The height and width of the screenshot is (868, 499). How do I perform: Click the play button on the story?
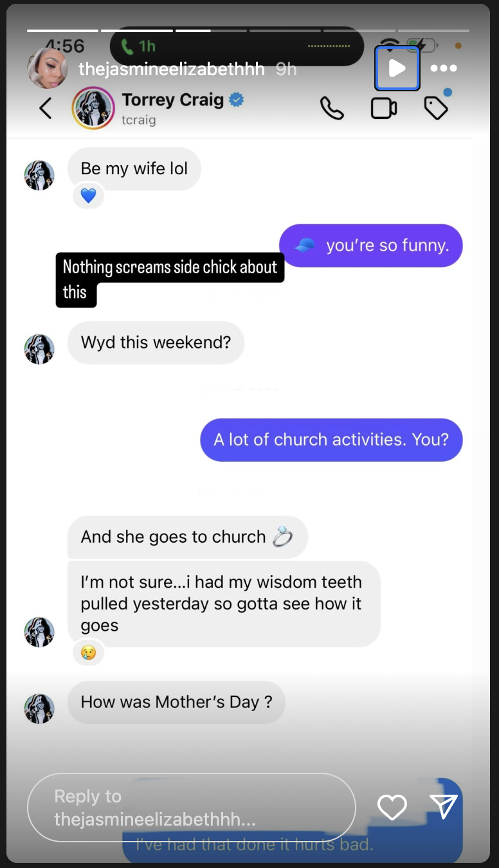pyautogui.click(x=397, y=68)
